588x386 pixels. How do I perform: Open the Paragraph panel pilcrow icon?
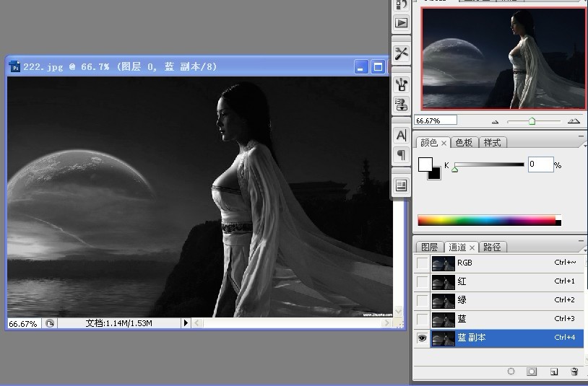402,154
